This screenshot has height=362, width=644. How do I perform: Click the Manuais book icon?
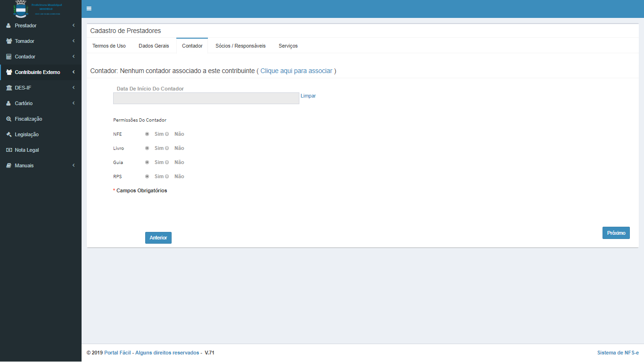[8, 165]
